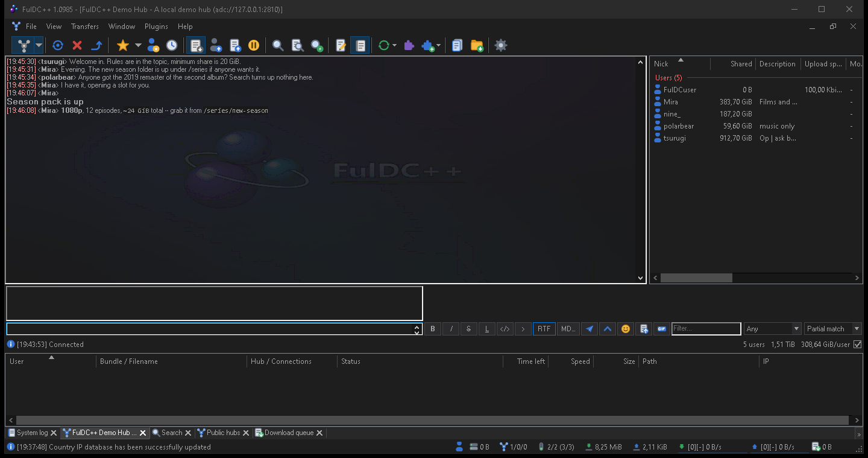Click the GIF button in chat toolbar
Screen dimensions: 868x458
(662, 329)
